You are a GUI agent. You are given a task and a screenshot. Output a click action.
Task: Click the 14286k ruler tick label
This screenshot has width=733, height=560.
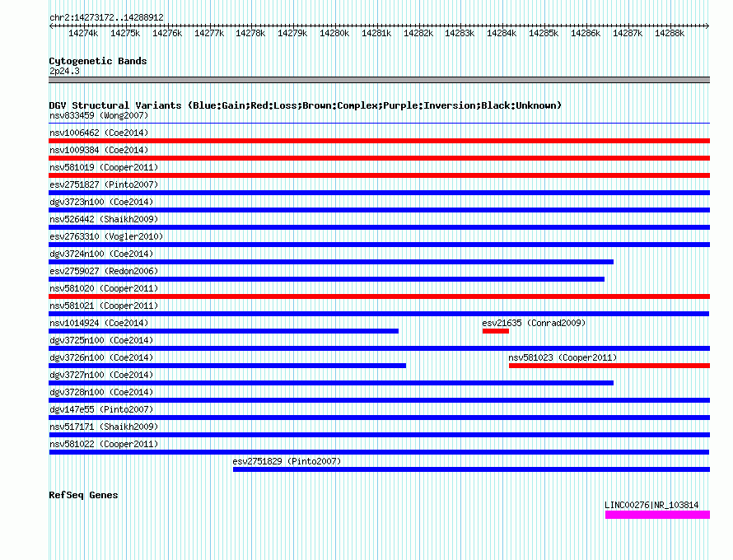(586, 33)
